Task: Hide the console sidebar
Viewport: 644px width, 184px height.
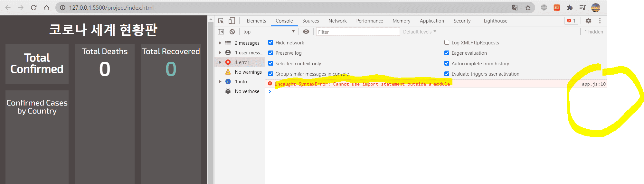Action: pyautogui.click(x=221, y=32)
